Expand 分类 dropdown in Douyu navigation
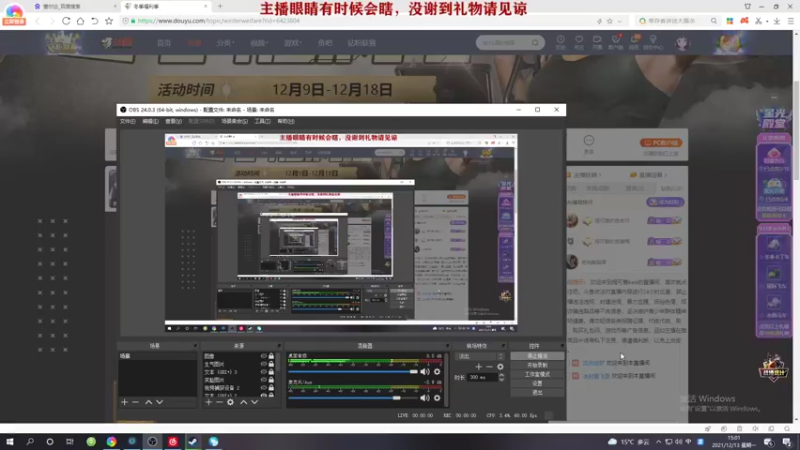800x450 pixels. tap(225, 43)
